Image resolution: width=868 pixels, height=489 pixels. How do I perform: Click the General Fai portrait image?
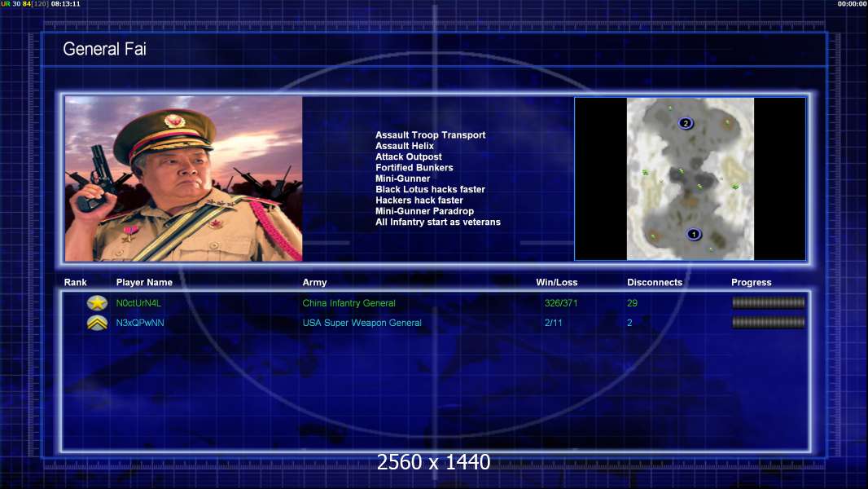(184, 178)
